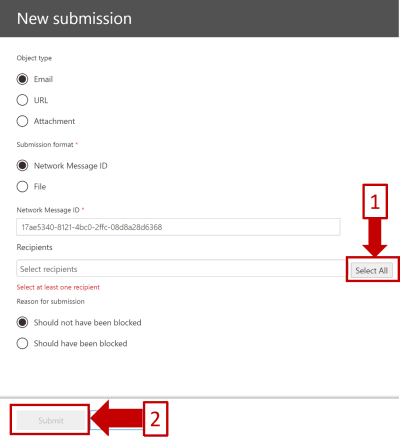Click the Submit button
This screenshot has height=446, width=400.
(x=51, y=420)
